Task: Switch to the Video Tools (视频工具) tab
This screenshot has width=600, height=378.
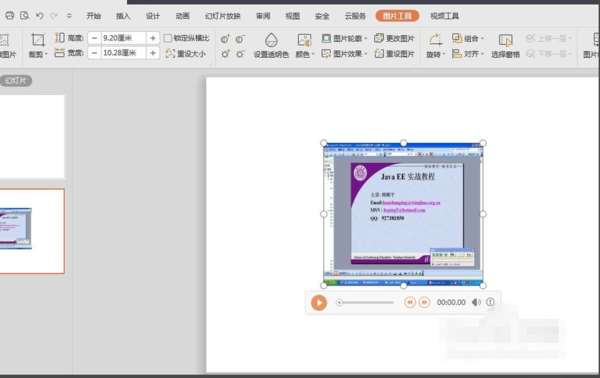Action: tap(444, 16)
